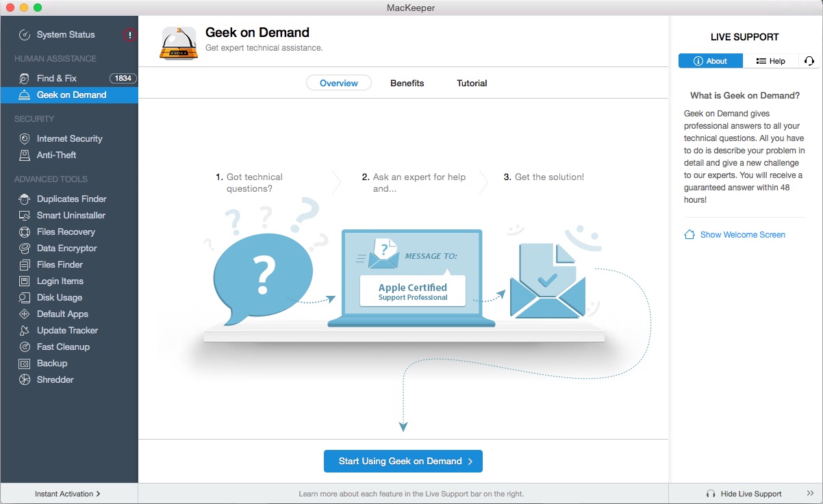Image resolution: width=823 pixels, height=504 pixels.
Task: Click the 'Ask an expert for help and...' text
Action: click(x=419, y=183)
